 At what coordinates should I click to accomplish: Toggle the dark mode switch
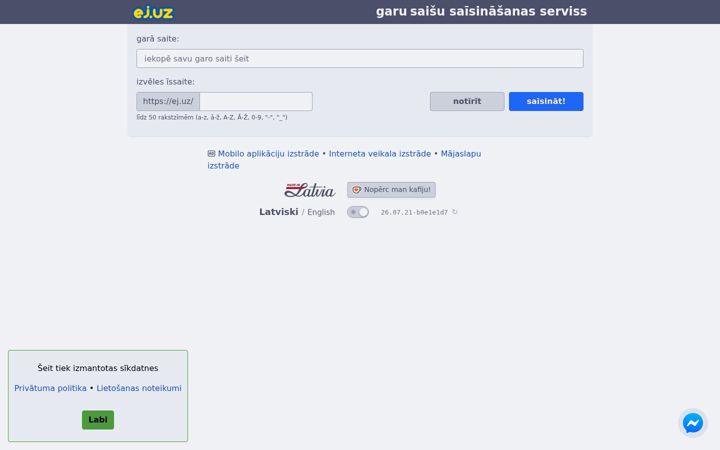click(358, 212)
